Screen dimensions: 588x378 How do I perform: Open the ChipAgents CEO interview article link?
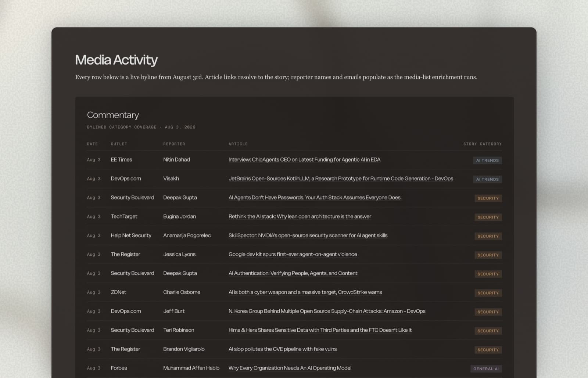point(304,160)
